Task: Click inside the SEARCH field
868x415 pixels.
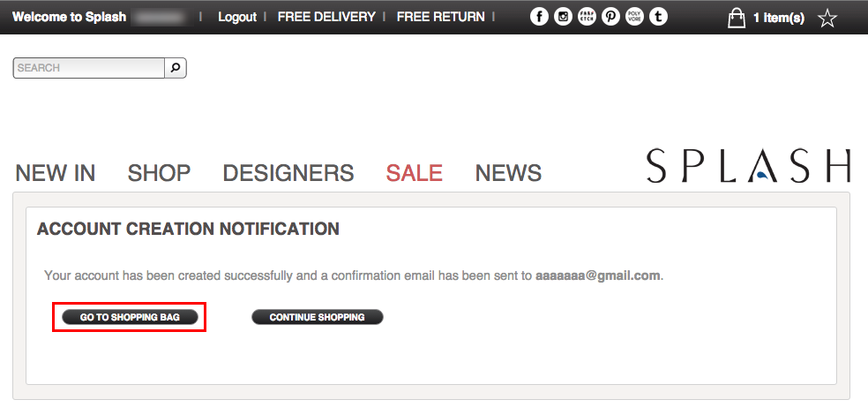Action: (x=88, y=68)
